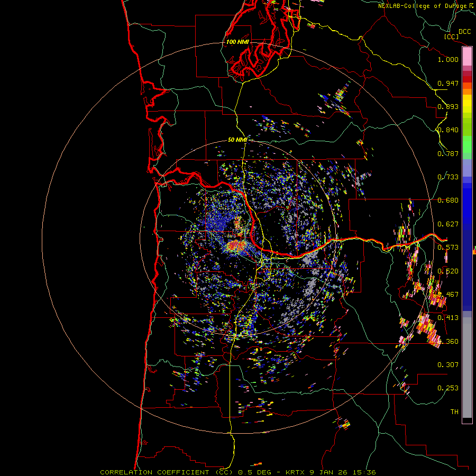476x476 pixels.
Task: Click the 0.733 legend value
Action: click(x=448, y=177)
